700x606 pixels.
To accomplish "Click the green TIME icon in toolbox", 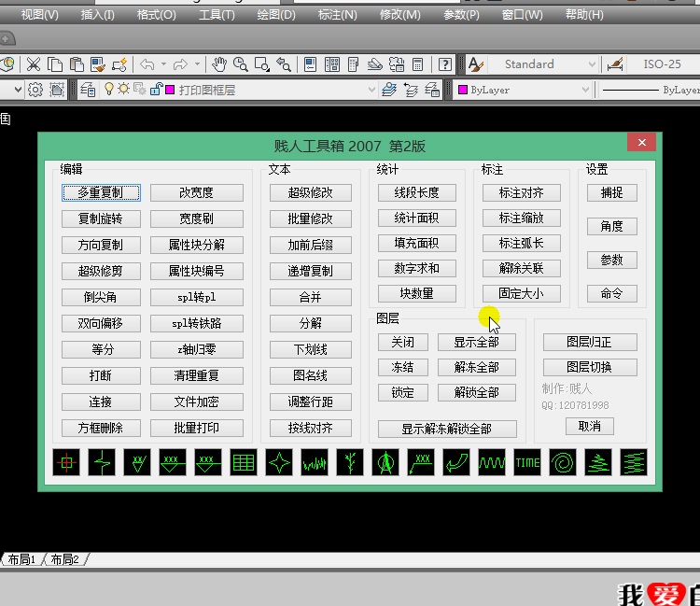I will [x=527, y=462].
